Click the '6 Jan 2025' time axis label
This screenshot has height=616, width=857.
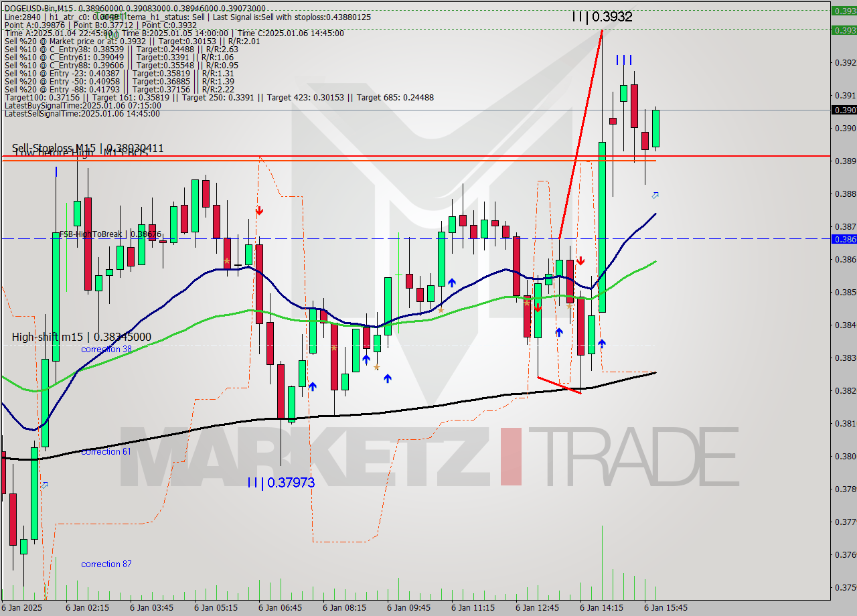click(x=22, y=608)
